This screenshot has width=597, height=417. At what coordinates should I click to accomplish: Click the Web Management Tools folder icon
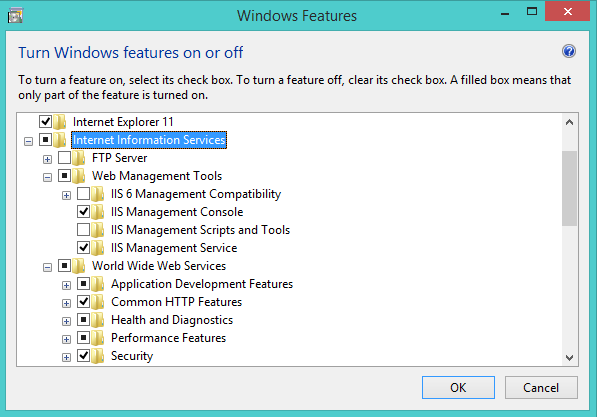[x=79, y=176]
